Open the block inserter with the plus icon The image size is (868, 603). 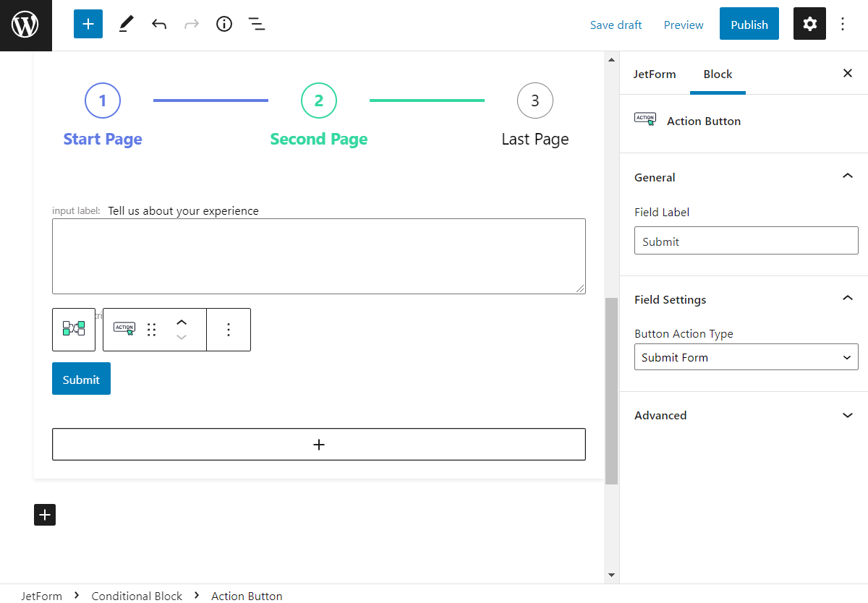point(88,24)
